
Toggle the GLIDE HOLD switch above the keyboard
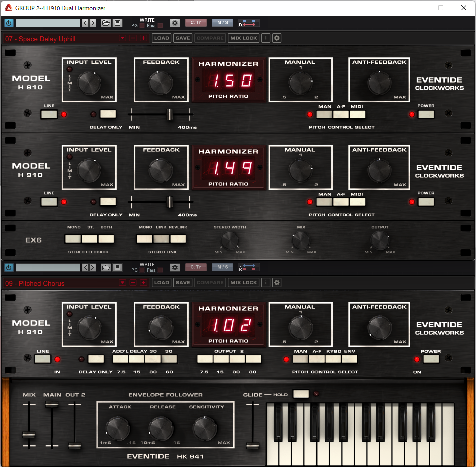click(301, 394)
